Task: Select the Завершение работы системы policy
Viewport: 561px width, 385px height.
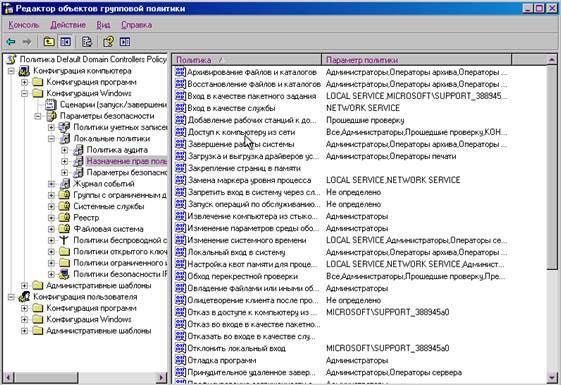Action: 241,144
